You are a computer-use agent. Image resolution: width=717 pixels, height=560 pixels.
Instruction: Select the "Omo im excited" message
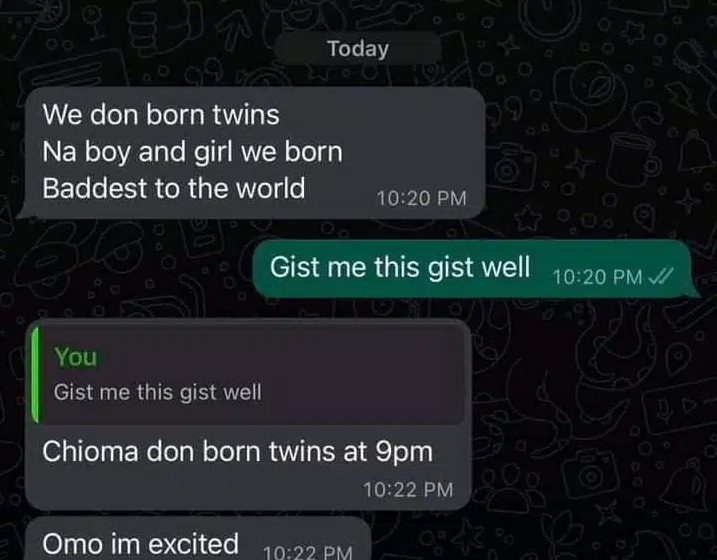(x=140, y=544)
